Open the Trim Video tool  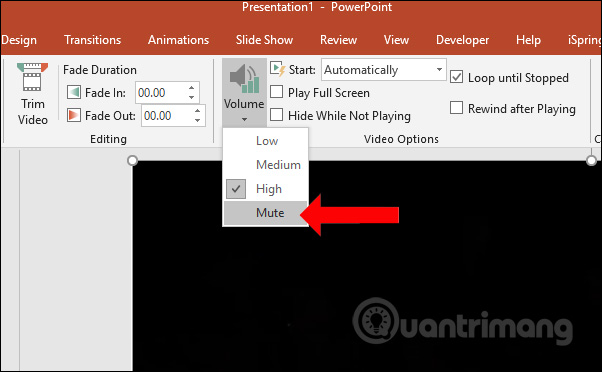pyautogui.click(x=32, y=94)
